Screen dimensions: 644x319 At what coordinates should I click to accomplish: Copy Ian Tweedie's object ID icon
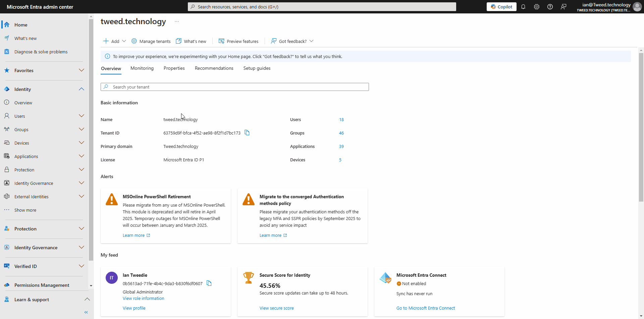tap(209, 283)
